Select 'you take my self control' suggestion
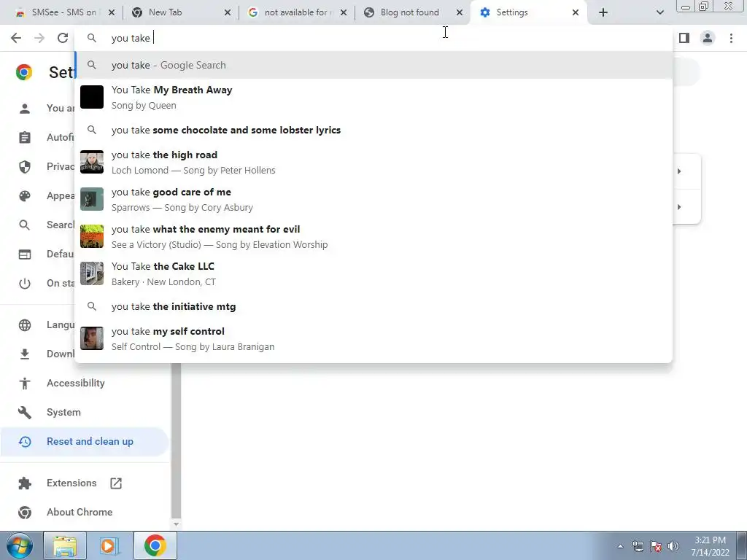The height and width of the screenshot is (560, 747). pyautogui.click(x=373, y=338)
